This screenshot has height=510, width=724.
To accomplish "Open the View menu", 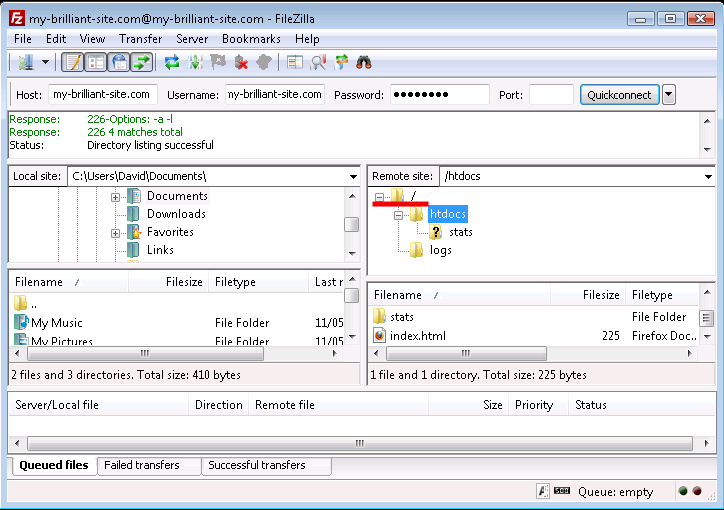I will [92, 39].
